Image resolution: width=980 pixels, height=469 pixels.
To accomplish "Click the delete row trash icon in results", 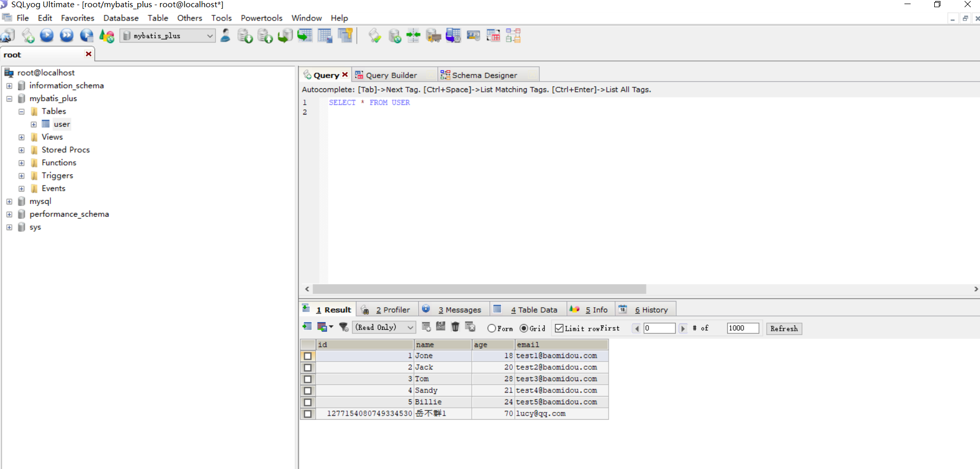I will point(455,327).
